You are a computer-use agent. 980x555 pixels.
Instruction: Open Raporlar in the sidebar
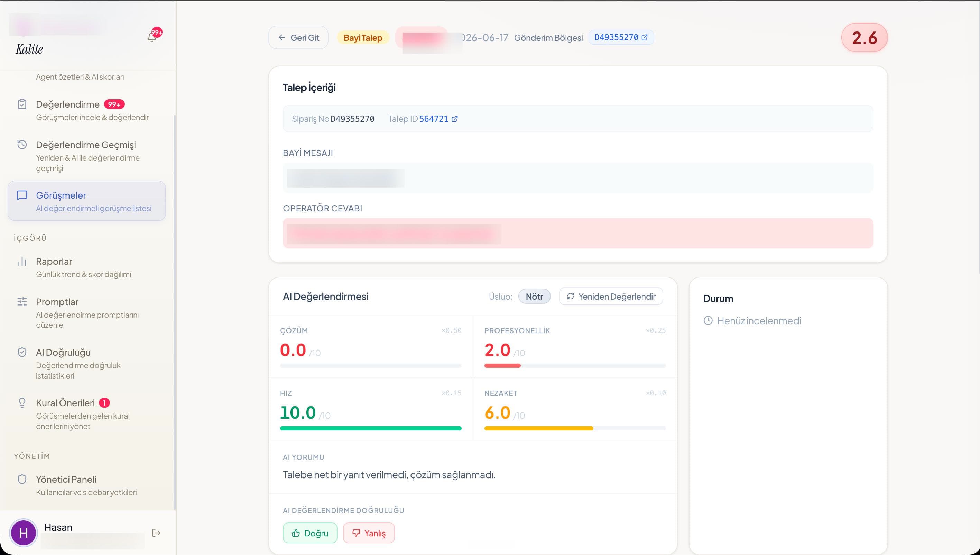[x=87, y=267]
